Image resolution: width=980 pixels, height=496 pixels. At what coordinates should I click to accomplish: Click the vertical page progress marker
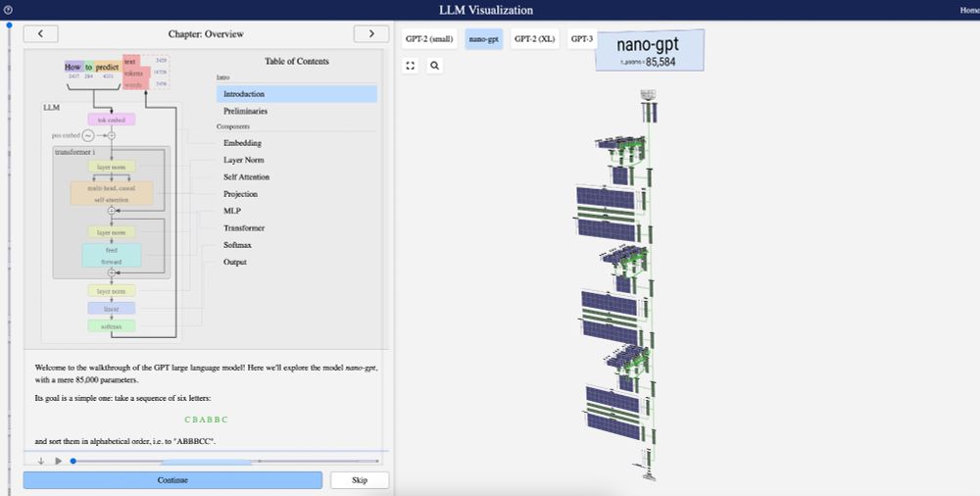9,25
